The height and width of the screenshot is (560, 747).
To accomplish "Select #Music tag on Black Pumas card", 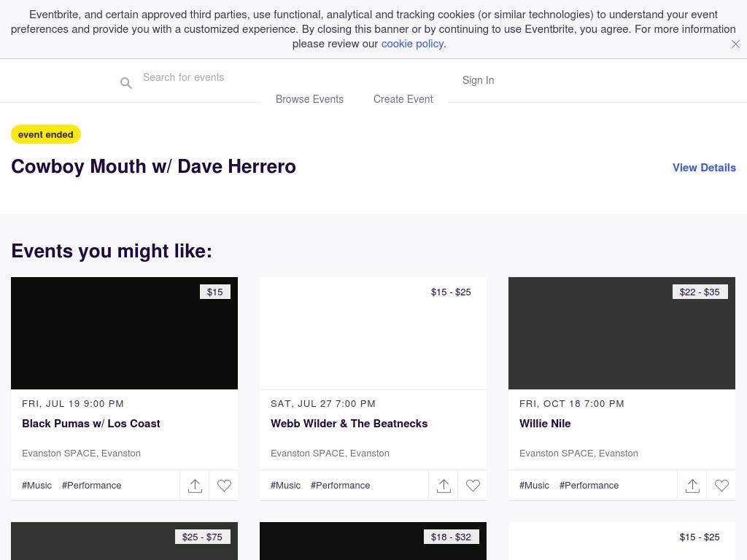I will click(x=36, y=486).
